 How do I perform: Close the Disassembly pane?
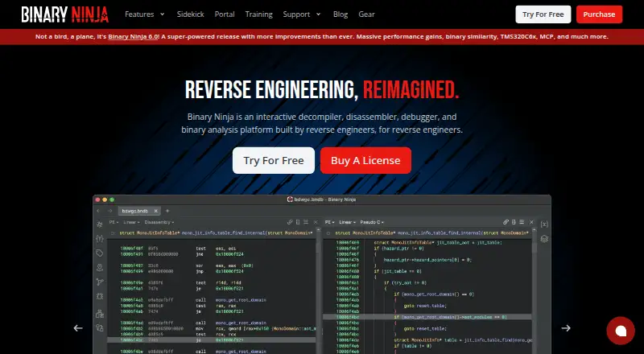(x=316, y=222)
